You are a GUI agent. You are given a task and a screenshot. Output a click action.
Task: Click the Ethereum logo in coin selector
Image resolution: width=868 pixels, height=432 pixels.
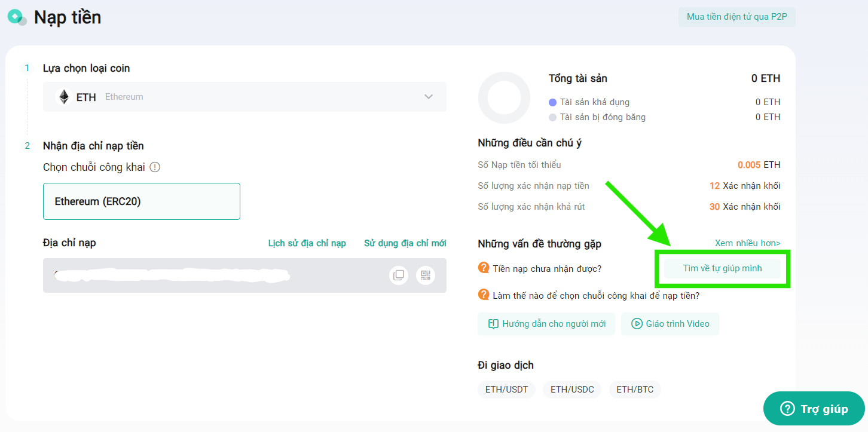(x=64, y=97)
